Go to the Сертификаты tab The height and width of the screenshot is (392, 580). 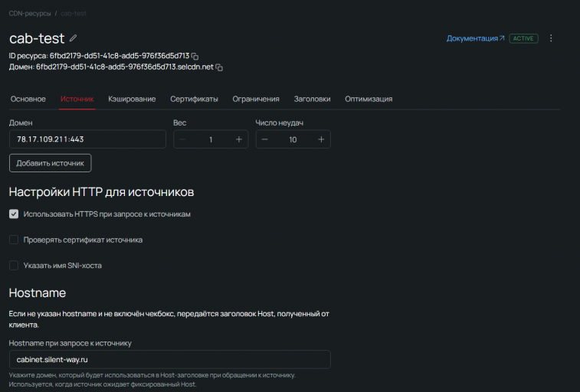point(194,99)
